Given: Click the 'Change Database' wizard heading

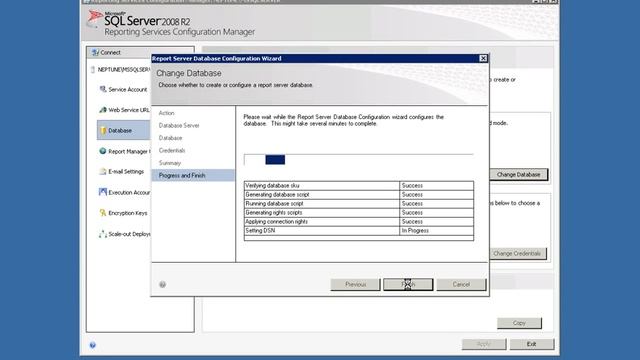Looking at the screenshot, I should pyautogui.click(x=189, y=73).
